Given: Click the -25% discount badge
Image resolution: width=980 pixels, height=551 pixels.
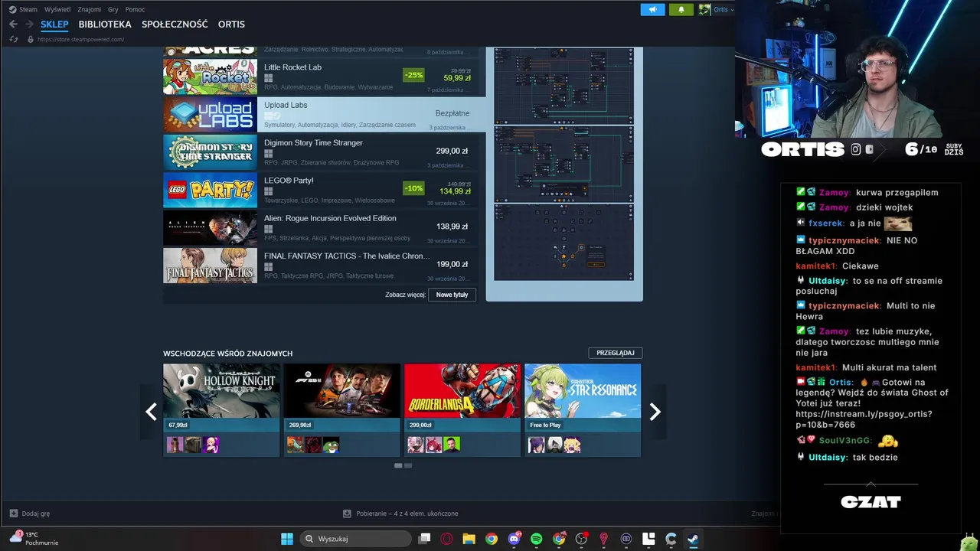Looking at the screenshot, I should tap(413, 75).
